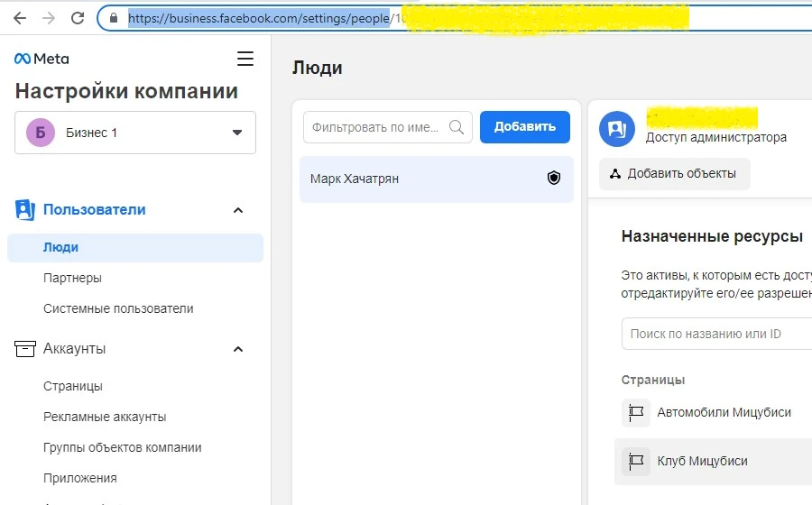Go back with the browser back arrow
Viewport: 812px width, 505px height.
point(20,18)
